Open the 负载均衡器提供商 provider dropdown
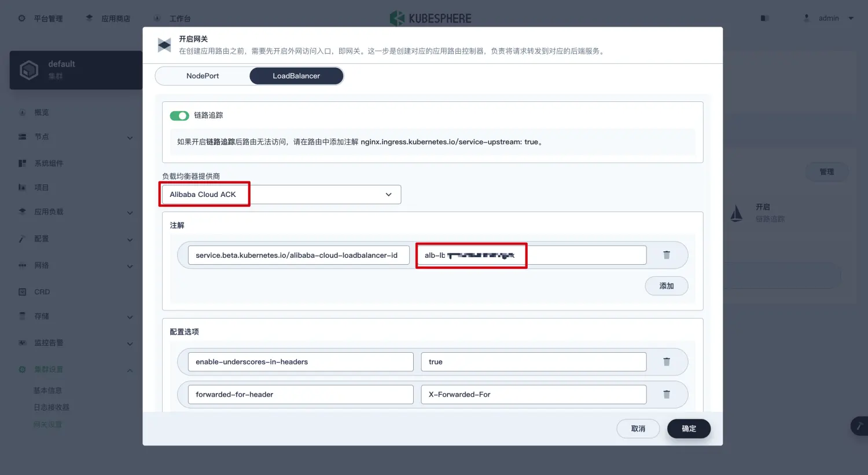Image resolution: width=868 pixels, height=475 pixels. (x=281, y=195)
